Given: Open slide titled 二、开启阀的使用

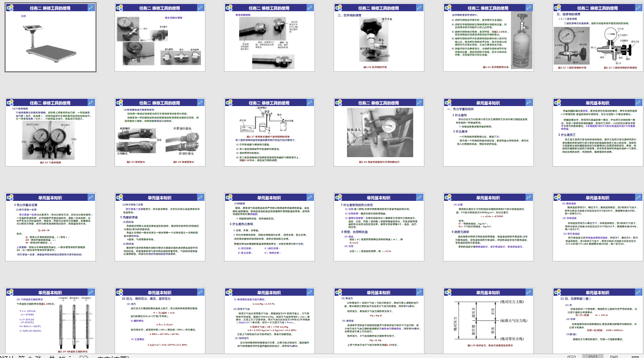Looking at the screenshot, I should [x=378, y=38].
